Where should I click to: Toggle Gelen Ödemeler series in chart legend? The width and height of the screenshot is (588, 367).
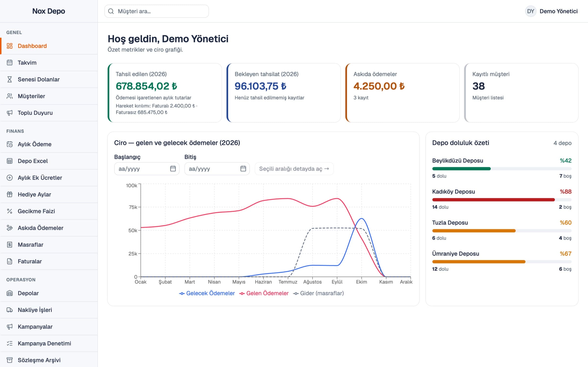pyautogui.click(x=264, y=293)
